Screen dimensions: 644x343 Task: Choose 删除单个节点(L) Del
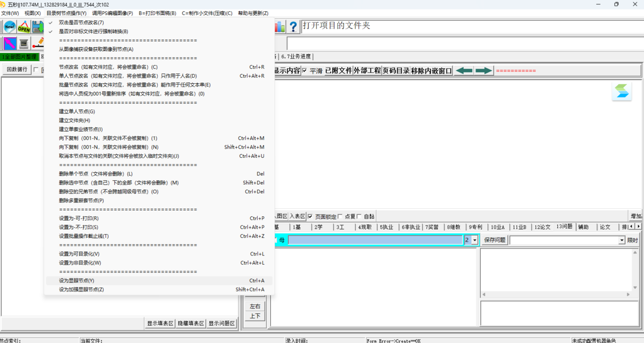click(159, 174)
